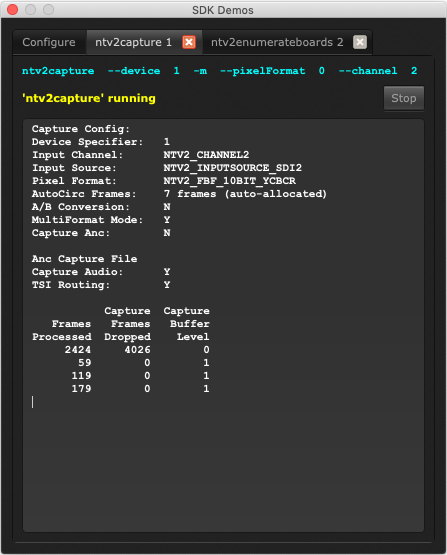Screen dimensions: 447x555
Task: Close the ntv2enumerateboards 2 tab
Action: tap(360, 42)
